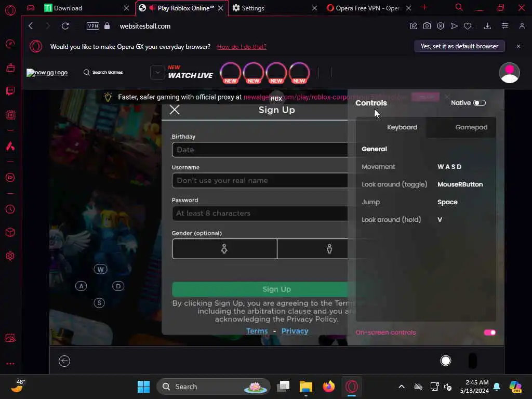Image resolution: width=532 pixels, height=399 pixels.
Task: Open the sidebar settings gear
Action: pos(10,256)
